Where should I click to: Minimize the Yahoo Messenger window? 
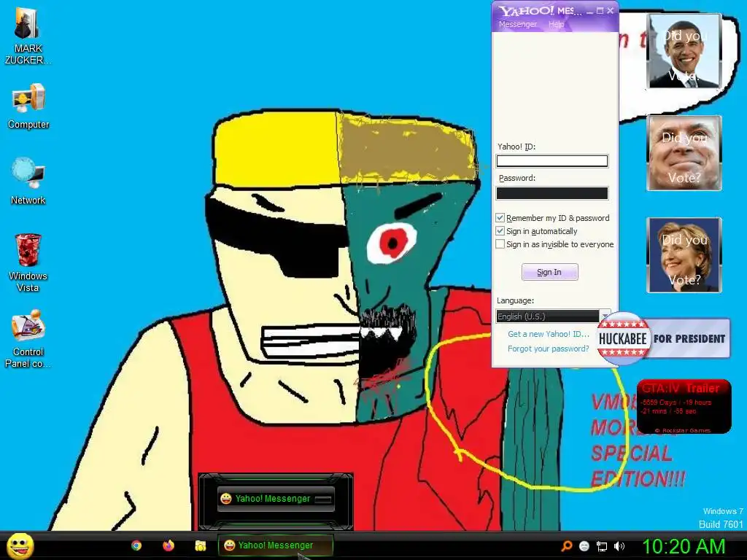tap(589, 11)
